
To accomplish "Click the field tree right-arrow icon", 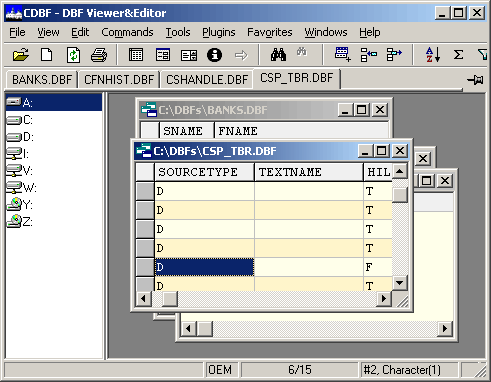I will click(x=394, y=55).
